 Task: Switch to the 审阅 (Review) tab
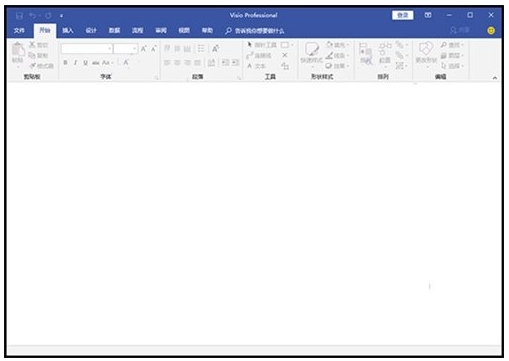click(161, 31)
